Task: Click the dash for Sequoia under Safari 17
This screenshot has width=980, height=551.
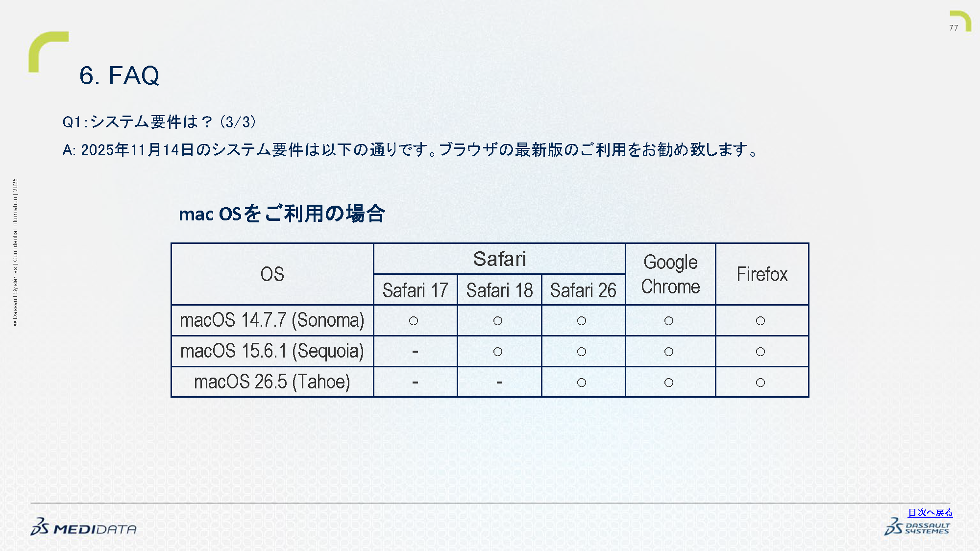Action: click(415, 351)
